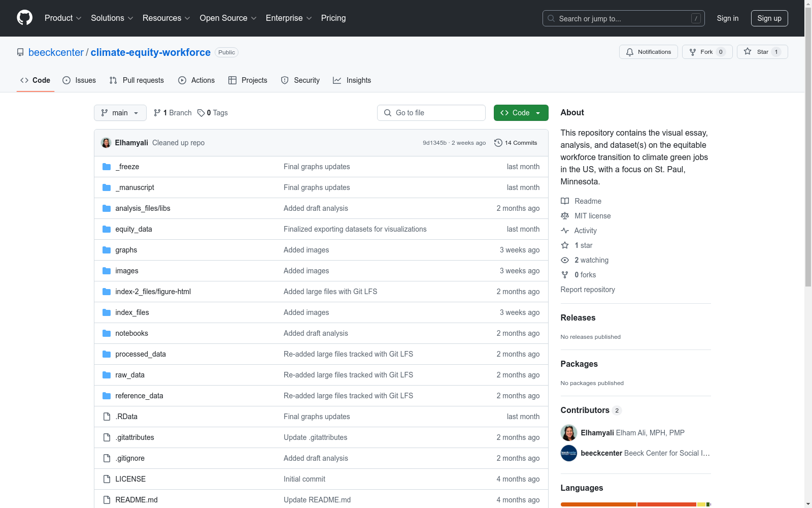Open the Product dropdown menu
Screen dimensions: 812x508
(x=63, y=18)
